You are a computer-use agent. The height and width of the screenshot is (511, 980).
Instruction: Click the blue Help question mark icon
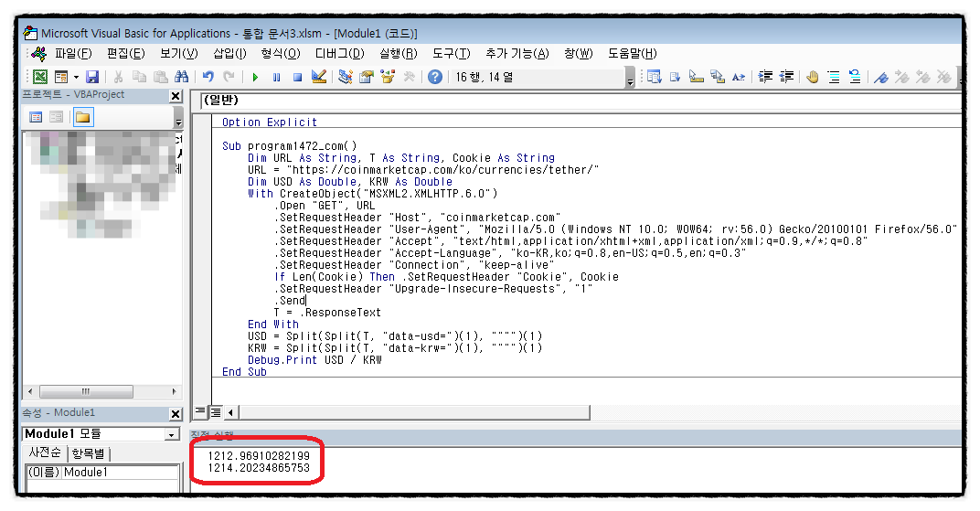pos(435,78)
